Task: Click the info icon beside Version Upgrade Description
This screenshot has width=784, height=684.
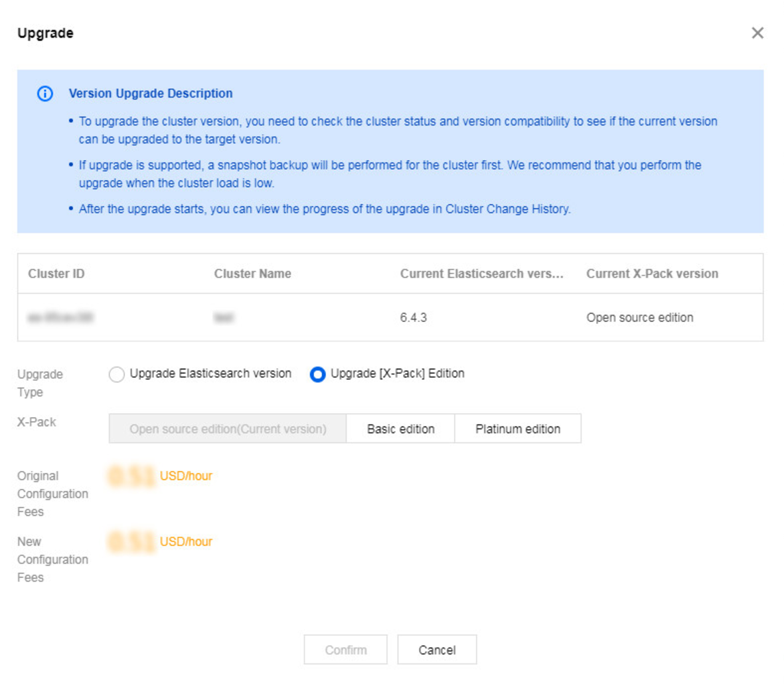Action: [45, 94]
